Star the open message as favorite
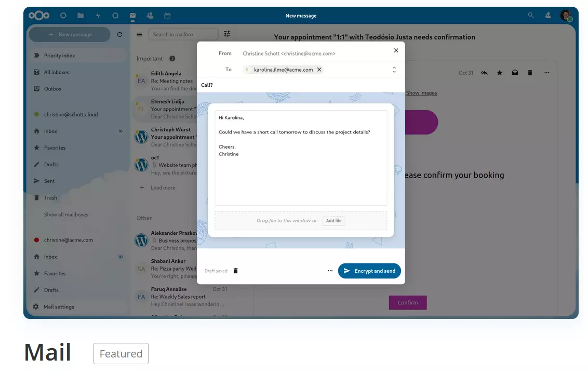This screenshot has width=588, height=372. (500, 73)
